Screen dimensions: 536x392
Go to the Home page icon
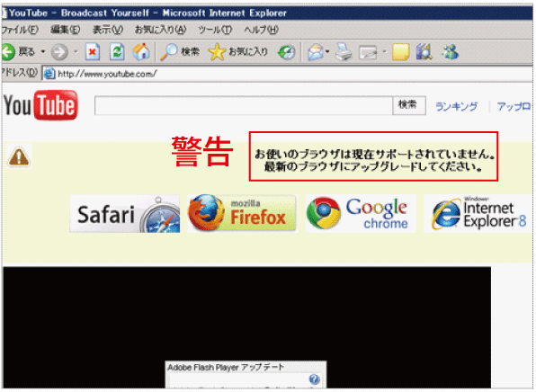pos(141,52)
